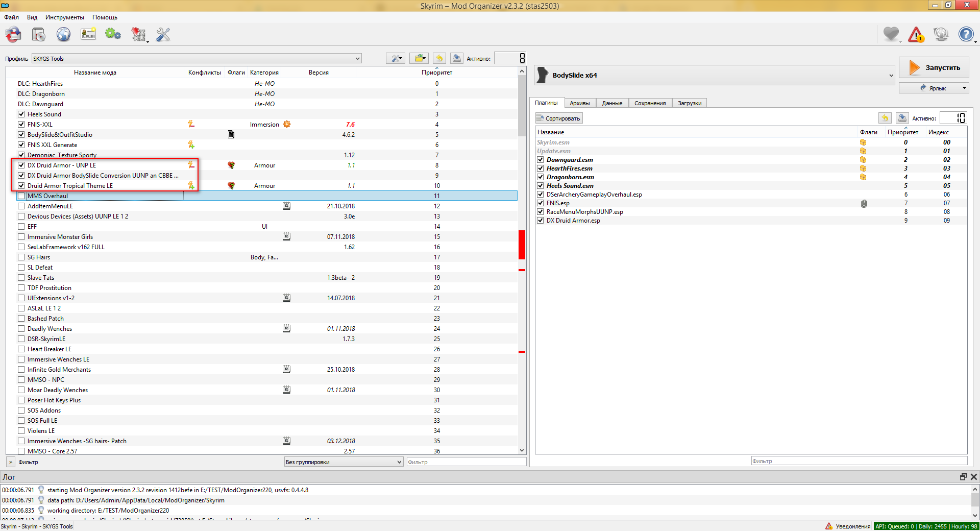This screenshot has width=980, height=531.
Task: Enable the SexLabFramework v162 FULL checkbox
Action: [x=21, y=247]
